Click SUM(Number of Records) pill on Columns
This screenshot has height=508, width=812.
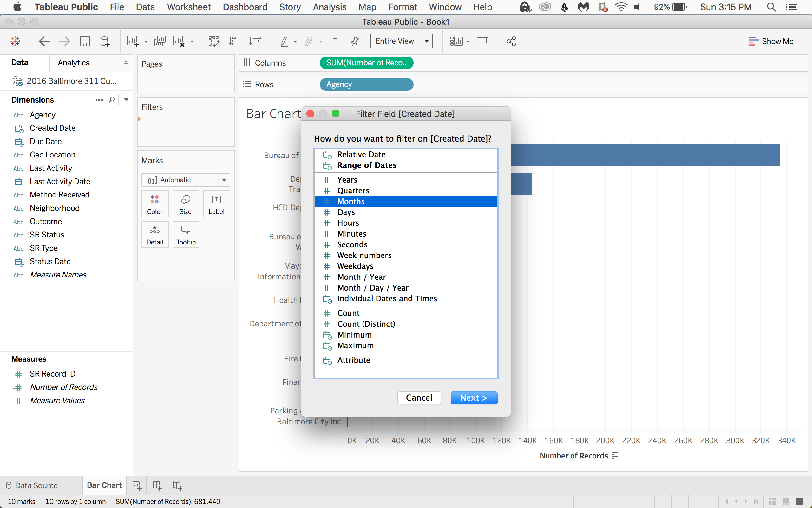366,63
